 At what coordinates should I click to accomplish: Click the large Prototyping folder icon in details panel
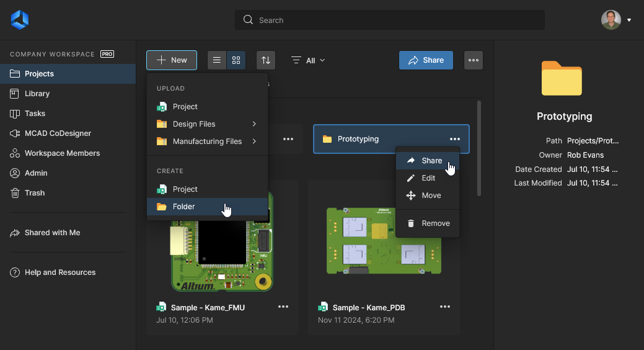(562, 78)
